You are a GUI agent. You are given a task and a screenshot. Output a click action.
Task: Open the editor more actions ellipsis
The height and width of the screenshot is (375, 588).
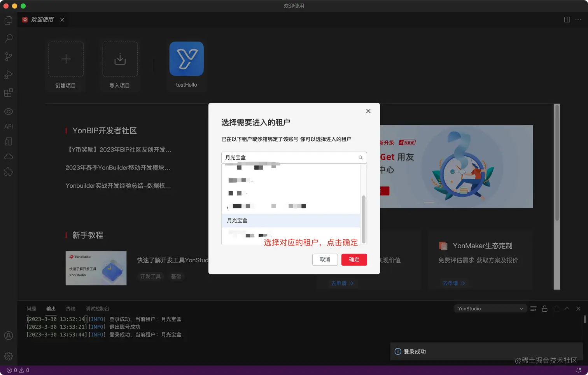pos(578,19)
